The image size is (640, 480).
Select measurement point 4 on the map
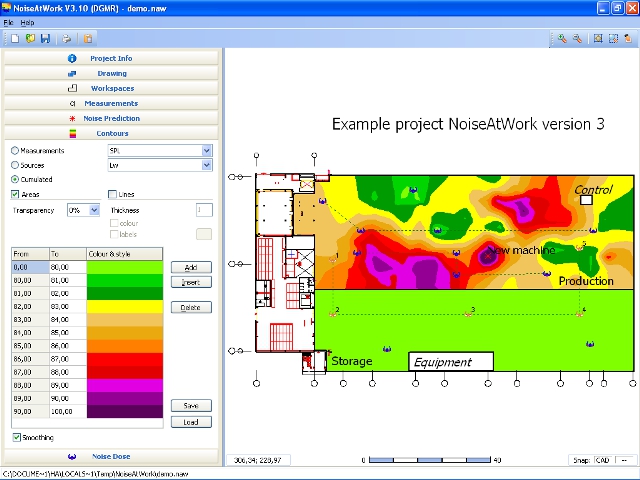(579, 313)
